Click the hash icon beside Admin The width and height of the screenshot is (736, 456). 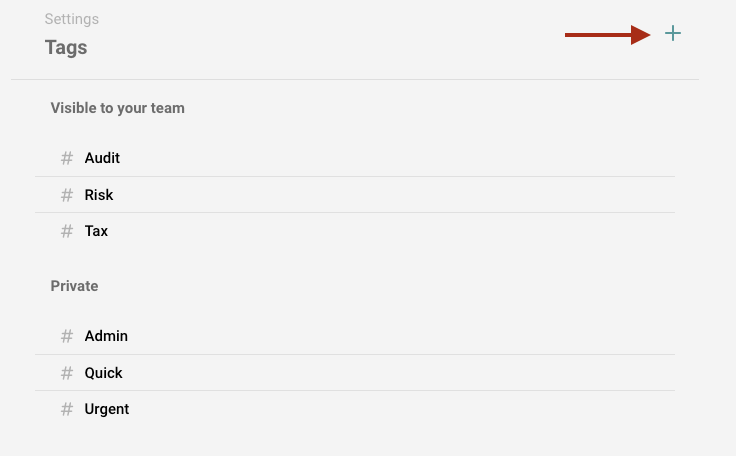[x=67, y=336]
